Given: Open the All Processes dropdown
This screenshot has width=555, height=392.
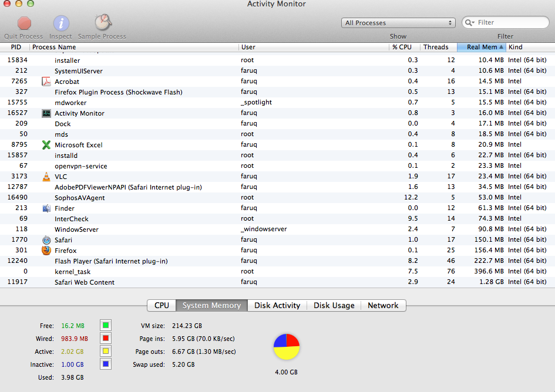Looking at the screenshot, I should 398,23.
